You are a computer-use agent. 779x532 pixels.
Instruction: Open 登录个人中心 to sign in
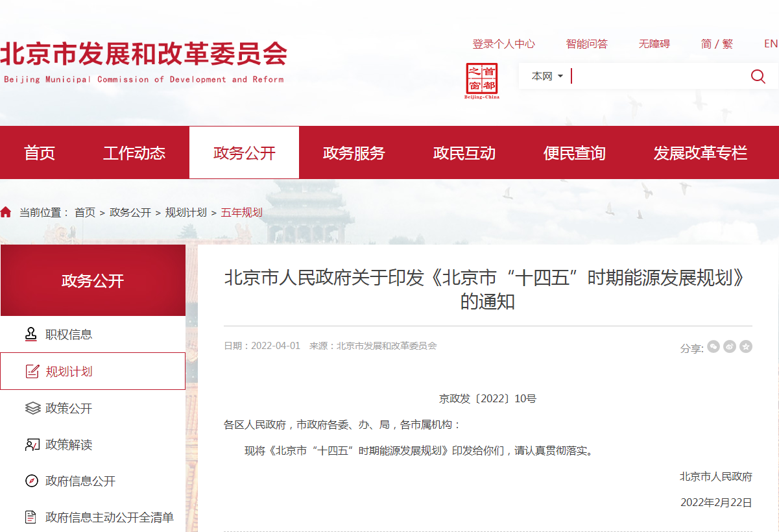coord(504,43)
